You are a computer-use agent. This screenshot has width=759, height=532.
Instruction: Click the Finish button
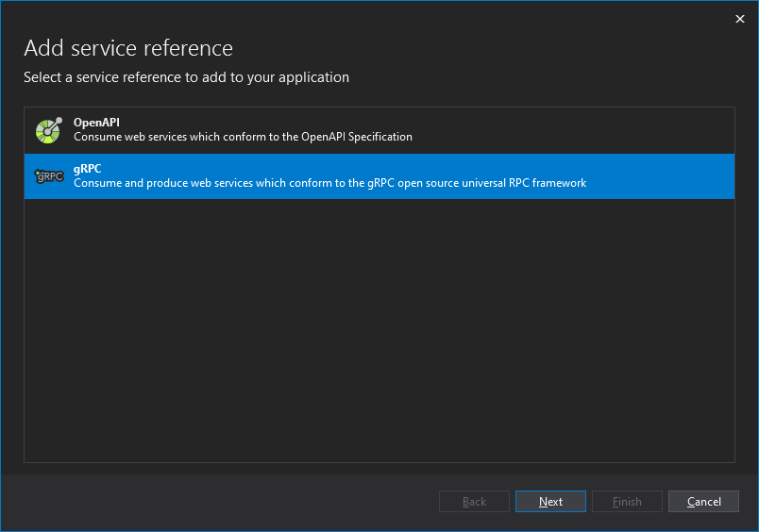coord(627,502)
